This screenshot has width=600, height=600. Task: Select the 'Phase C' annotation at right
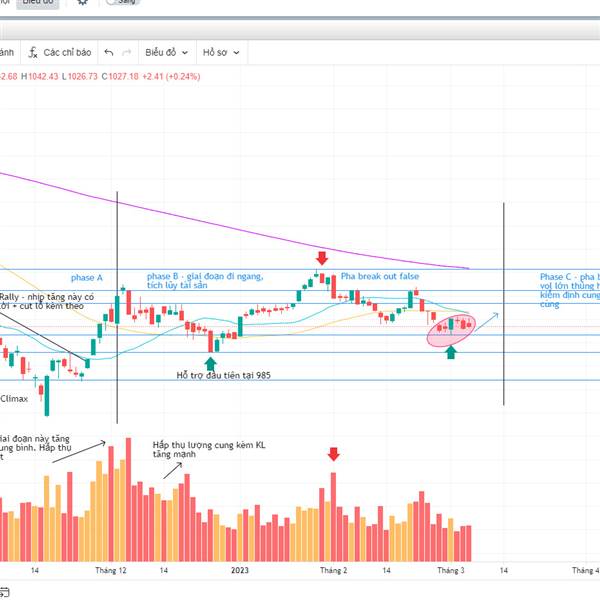[x=570, y=290]
